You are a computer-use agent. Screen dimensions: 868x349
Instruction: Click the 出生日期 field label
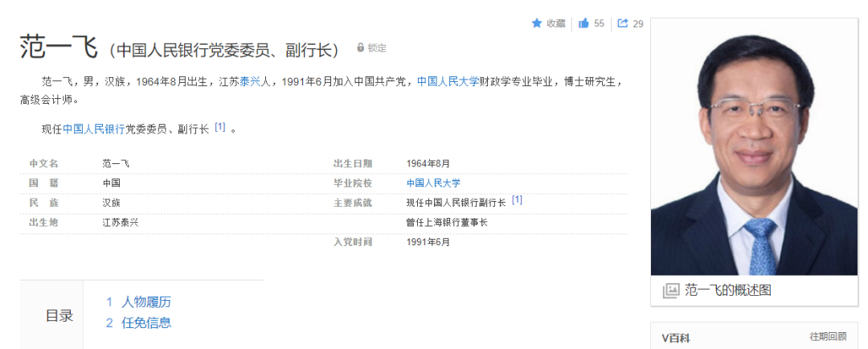tap(353, 163)
